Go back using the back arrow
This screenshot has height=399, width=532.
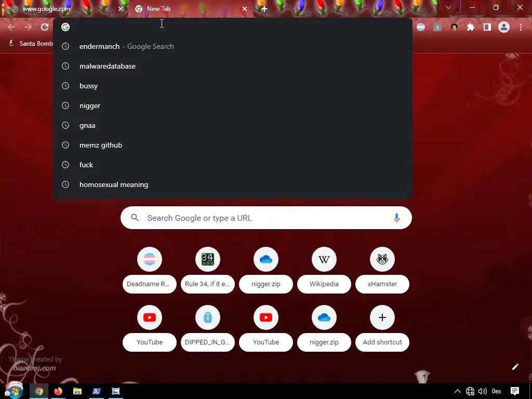(x=11, y=27)
